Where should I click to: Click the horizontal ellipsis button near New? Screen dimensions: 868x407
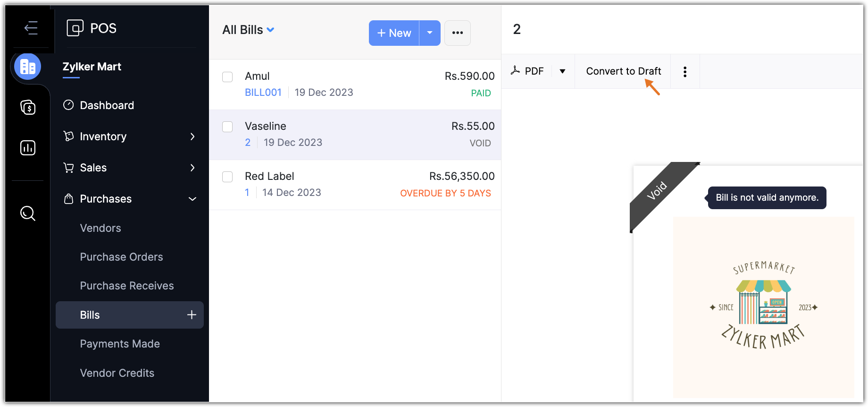click(x=458, y=33)
